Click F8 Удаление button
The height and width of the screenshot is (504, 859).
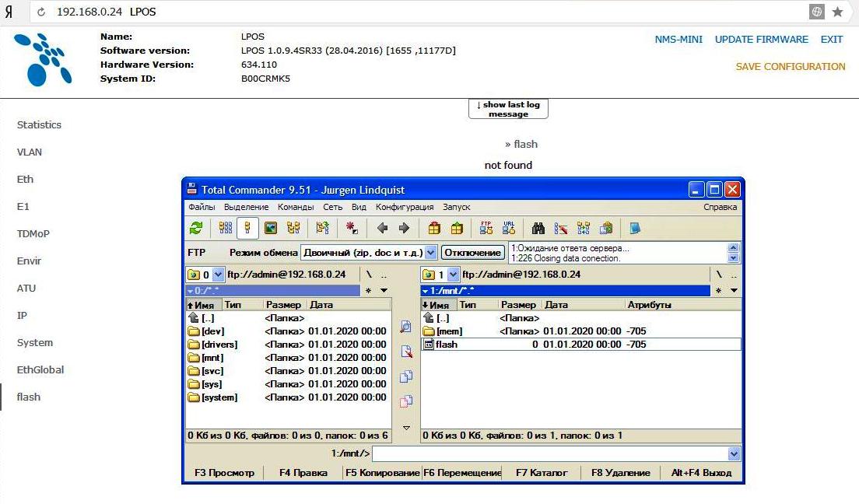[x=621, y=473]
